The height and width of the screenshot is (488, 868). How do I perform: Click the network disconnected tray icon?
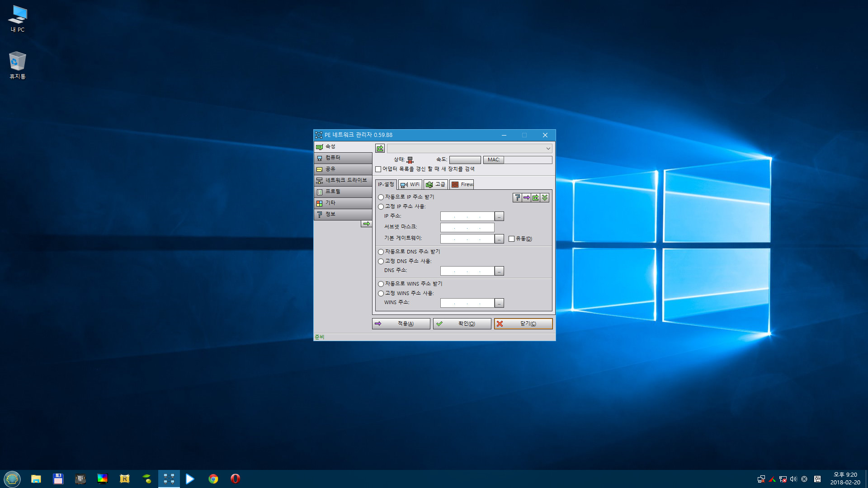tap(761, 479)
